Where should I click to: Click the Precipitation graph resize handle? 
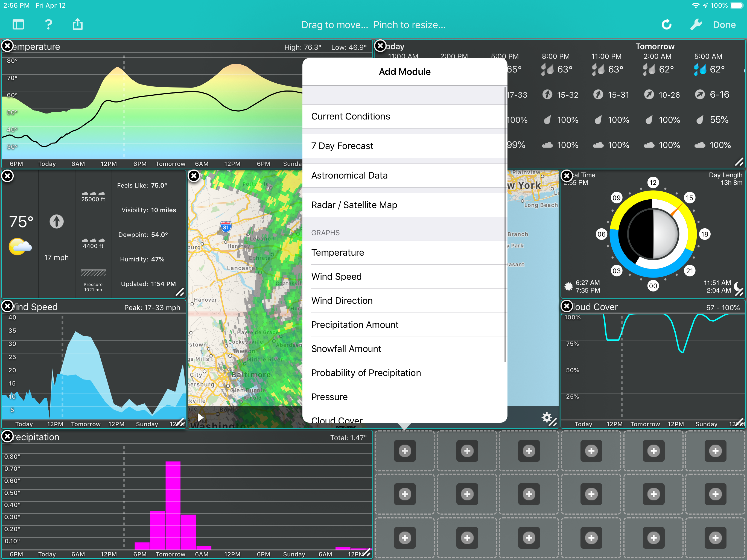coord(366,553)
